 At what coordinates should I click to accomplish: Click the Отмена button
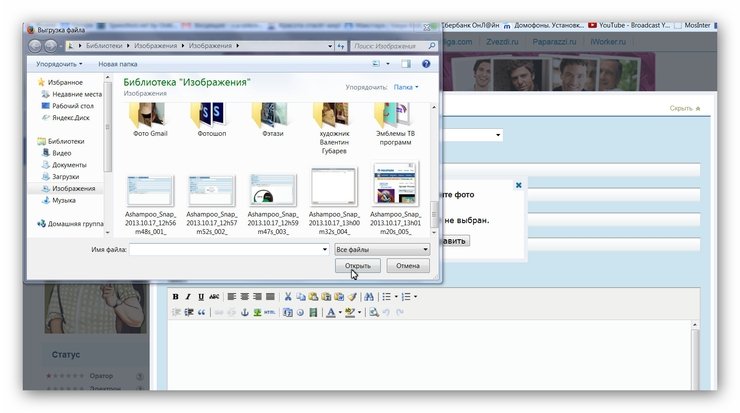[408, 266]
